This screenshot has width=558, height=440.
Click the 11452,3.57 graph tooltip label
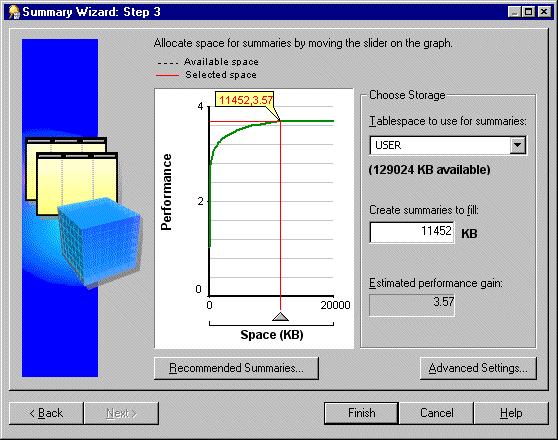[x=245, y=100]
